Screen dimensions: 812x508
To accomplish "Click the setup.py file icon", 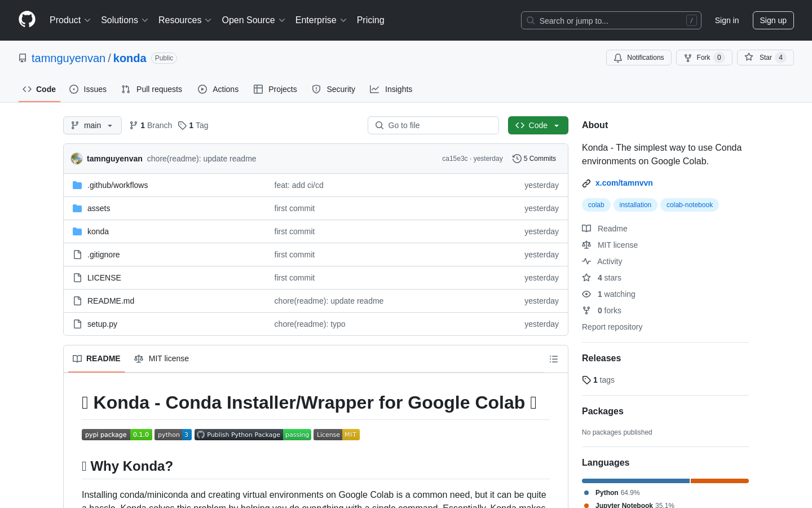I will click(x=77, y=324).
